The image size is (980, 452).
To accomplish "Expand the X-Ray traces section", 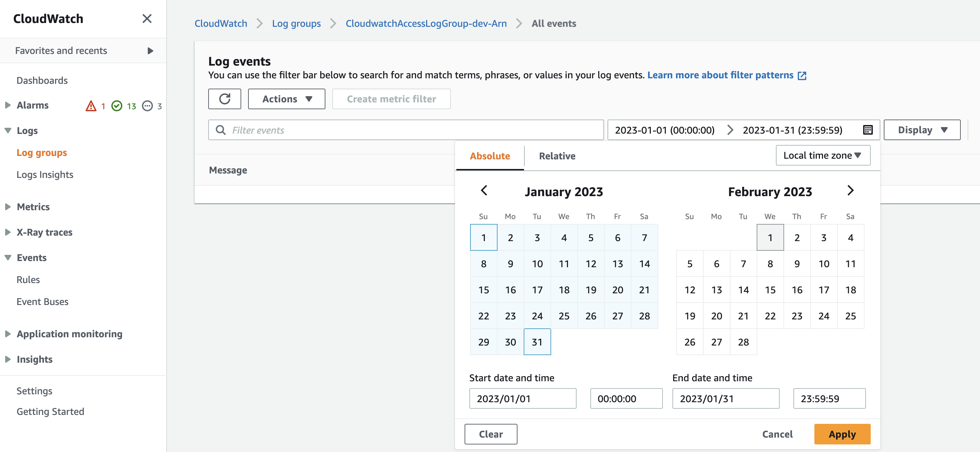I will pos(8,232).
